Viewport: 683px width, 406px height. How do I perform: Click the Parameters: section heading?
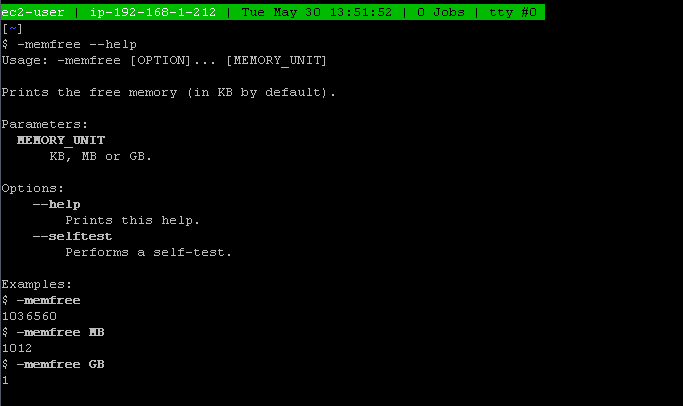tap(44, 125)
